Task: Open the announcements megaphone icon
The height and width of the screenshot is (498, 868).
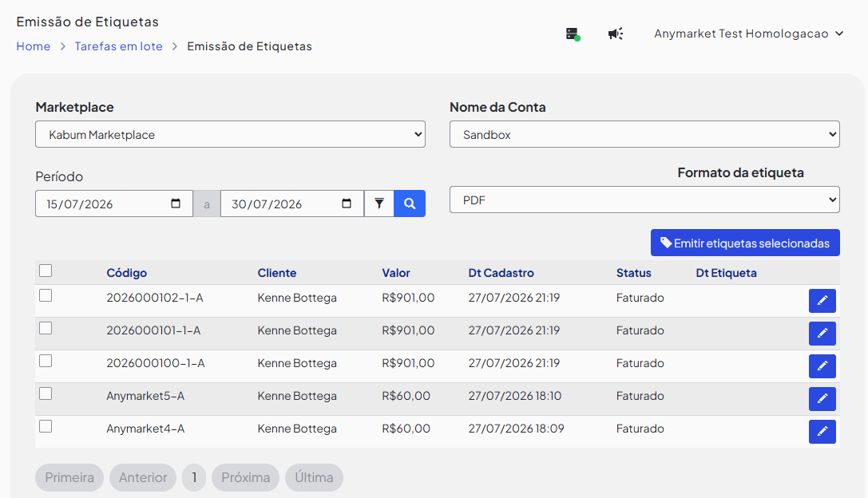Action: point(615,34)
